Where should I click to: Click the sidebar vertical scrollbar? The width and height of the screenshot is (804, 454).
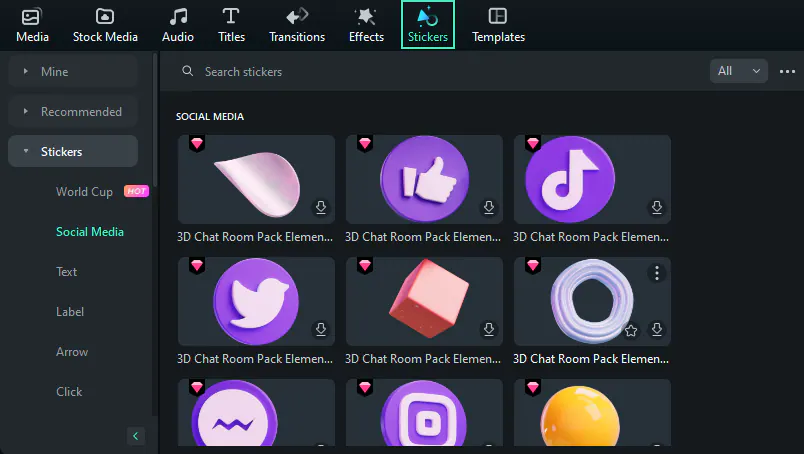tap(155, 121)
